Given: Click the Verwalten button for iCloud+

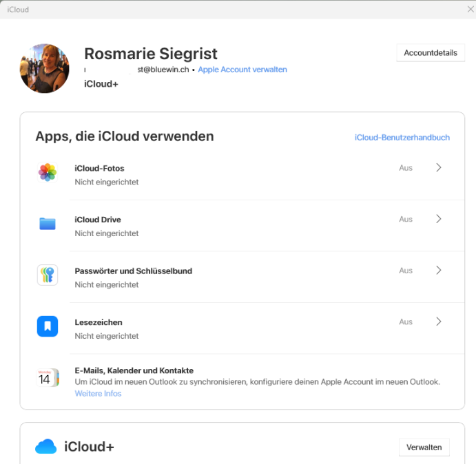Looking at the screenshot, I should tap(424, 447).
